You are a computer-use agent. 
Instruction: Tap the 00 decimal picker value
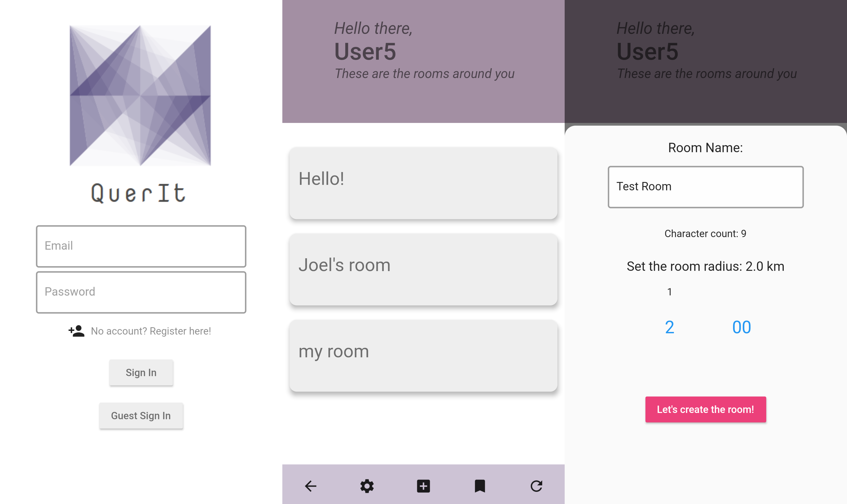(741, 327)
